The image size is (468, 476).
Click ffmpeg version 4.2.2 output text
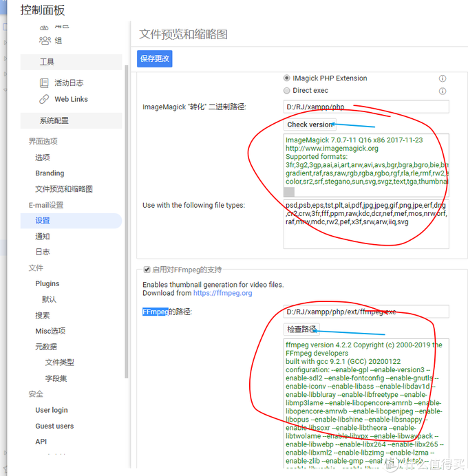point(364,349)
